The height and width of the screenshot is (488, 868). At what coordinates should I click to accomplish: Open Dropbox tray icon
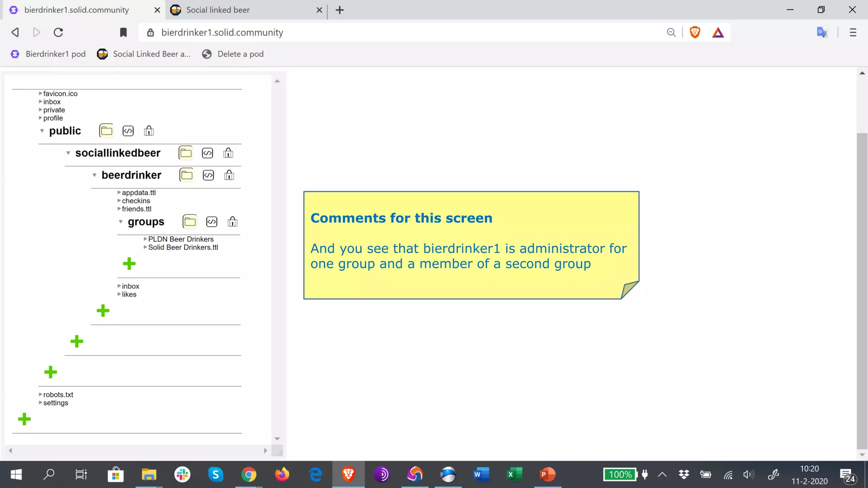[x=684, y=474]
